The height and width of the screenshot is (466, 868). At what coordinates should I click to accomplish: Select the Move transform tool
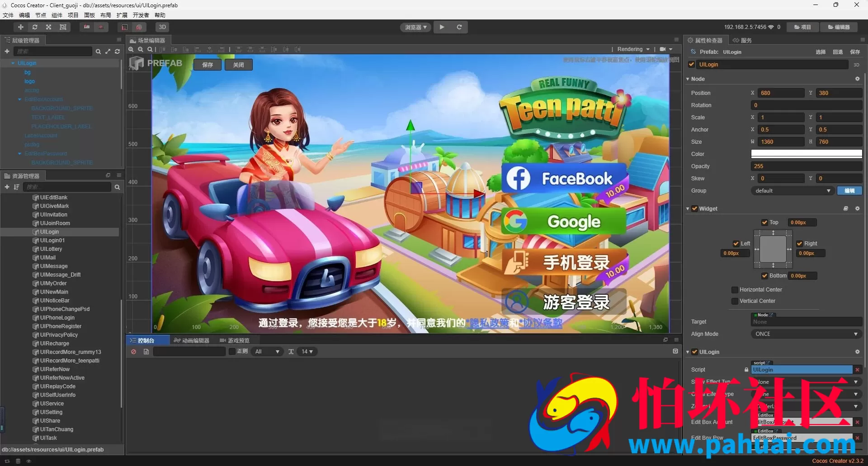tap(20, 27)
